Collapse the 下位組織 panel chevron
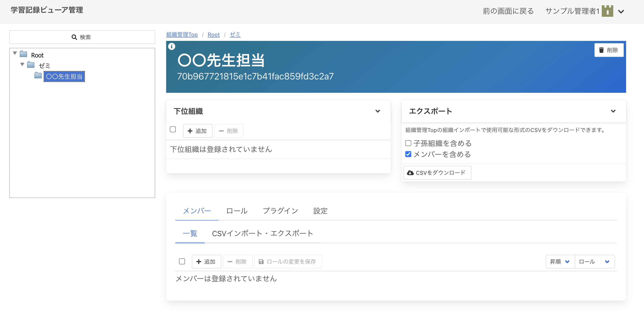 point(378,111)
